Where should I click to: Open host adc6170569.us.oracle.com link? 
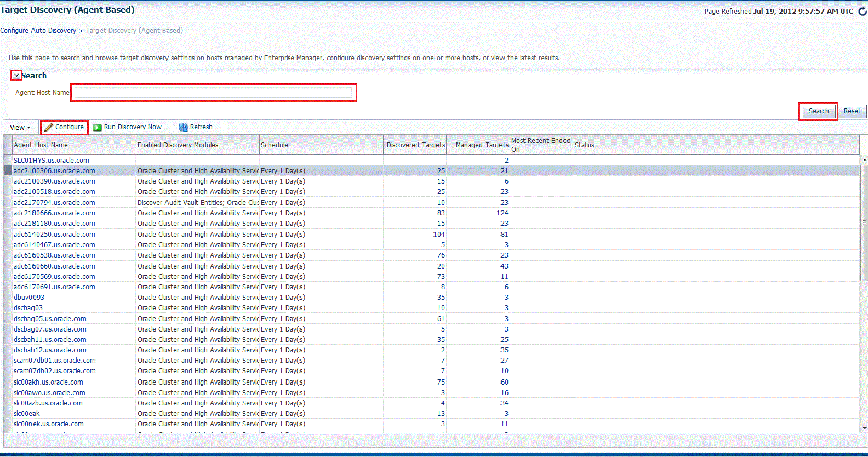pos(54,277)
